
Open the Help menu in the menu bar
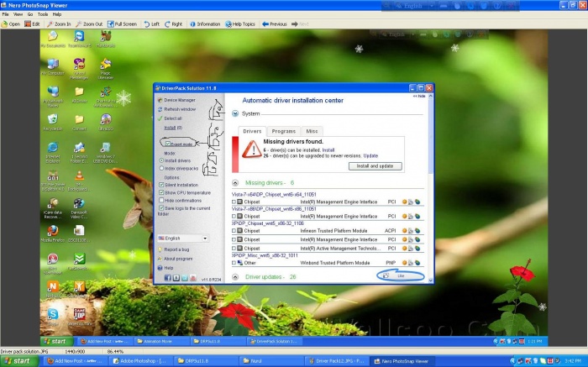pyautogui.click(x=57, y=14)
